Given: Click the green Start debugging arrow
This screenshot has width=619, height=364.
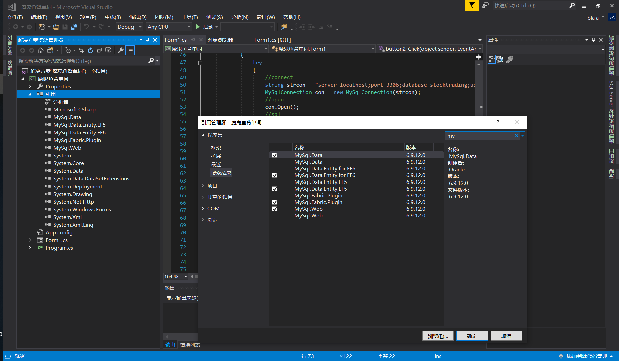Looking at the screenshot, I should pos(198,27).
